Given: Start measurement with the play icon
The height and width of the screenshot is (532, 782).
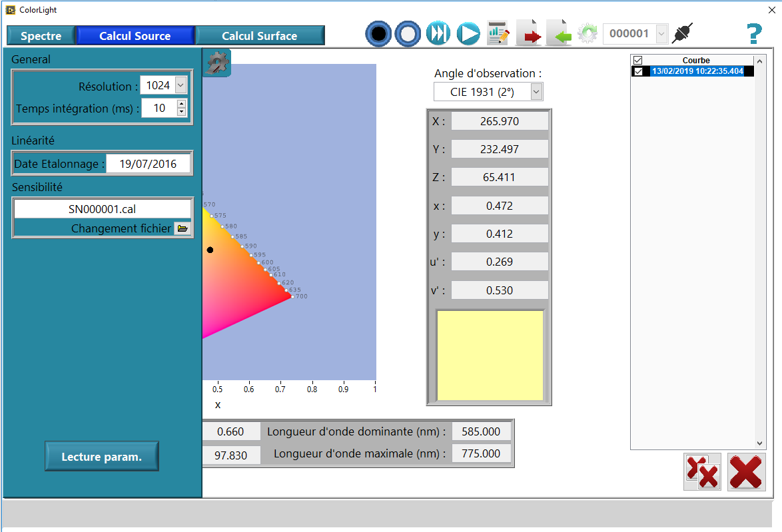Looking at the screenshot, I should [x=468, y=34].
